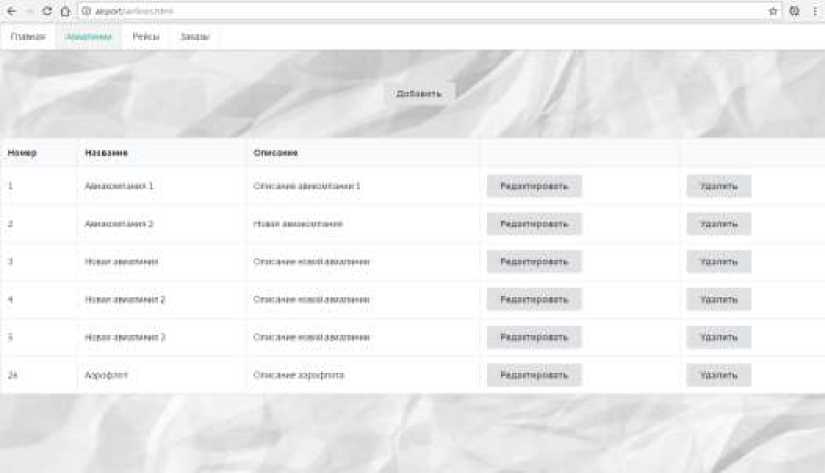Delete Авиакомпания 1 with Удалить
The image size is (825, 473).
(x=719, y=186)
